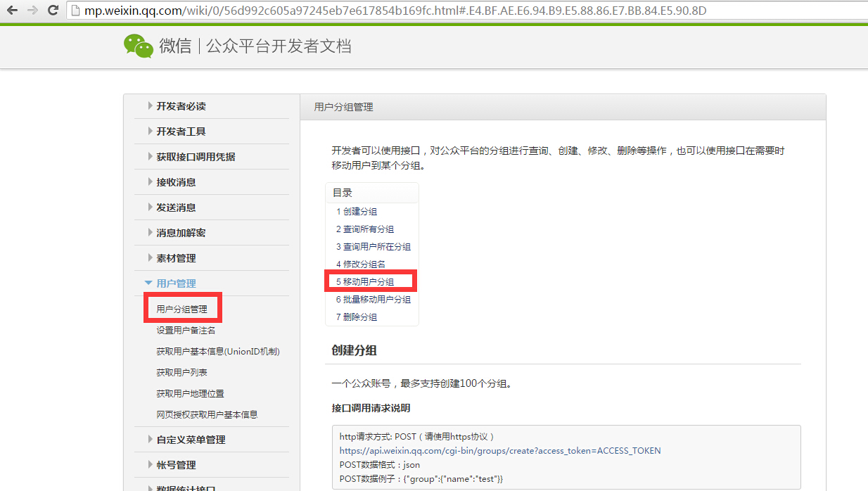Screen dimensions: 868x491
Task: Click the 用户分组管理 page title bar
Action: [563, 107]
